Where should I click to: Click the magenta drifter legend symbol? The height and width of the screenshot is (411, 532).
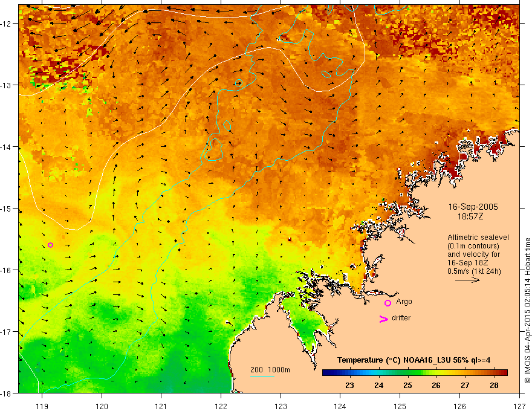click(383, 319)
